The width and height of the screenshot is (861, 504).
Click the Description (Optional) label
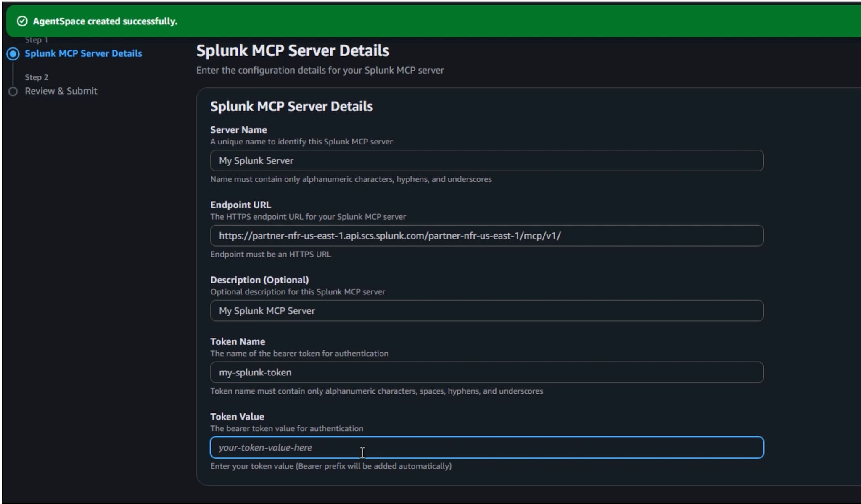[x=259, y=280]
